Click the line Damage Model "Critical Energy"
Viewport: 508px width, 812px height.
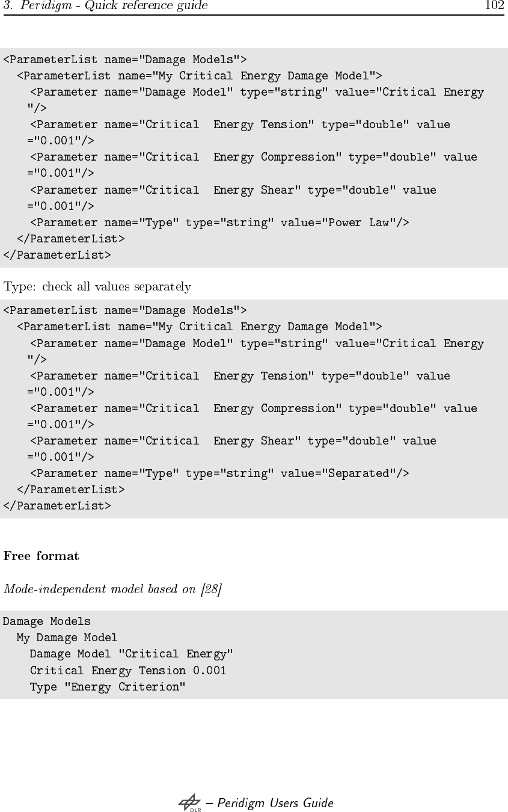(131, 654)
